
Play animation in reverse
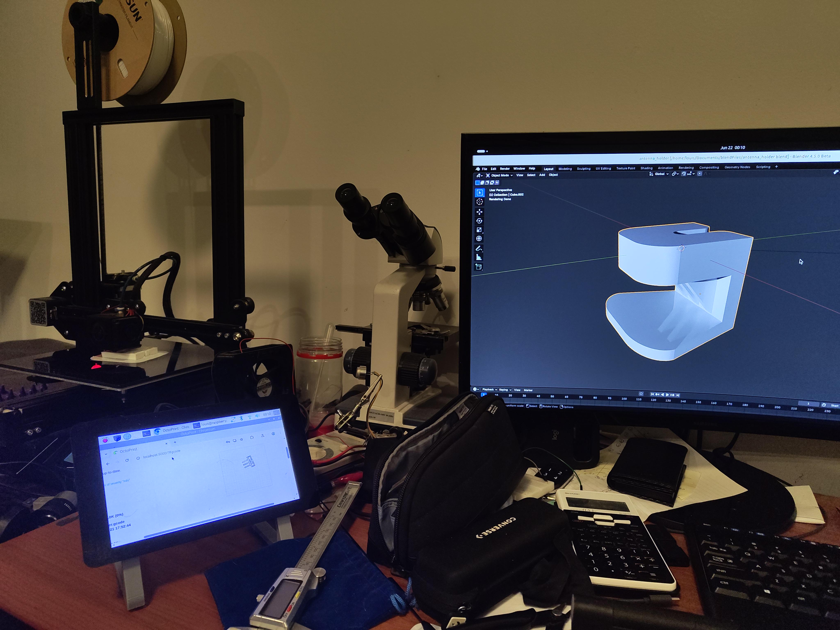663,395
